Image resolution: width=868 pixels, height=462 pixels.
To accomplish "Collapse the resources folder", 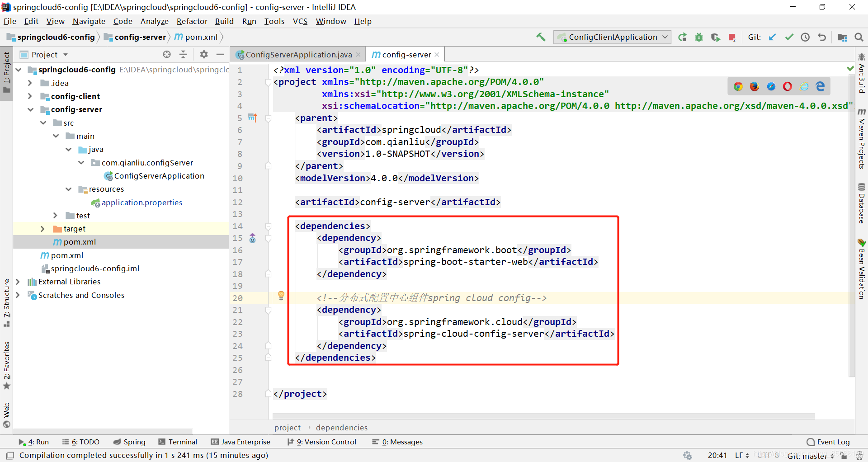I will pos(68,189).
